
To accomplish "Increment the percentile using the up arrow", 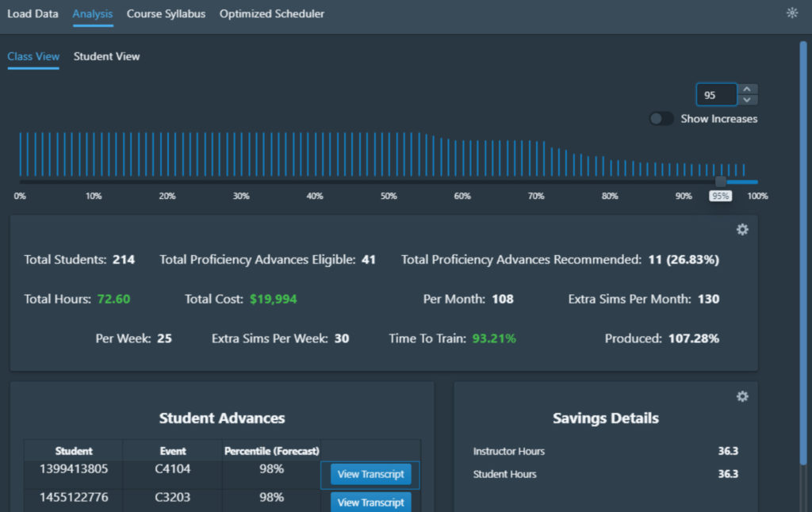I will 747,90.
